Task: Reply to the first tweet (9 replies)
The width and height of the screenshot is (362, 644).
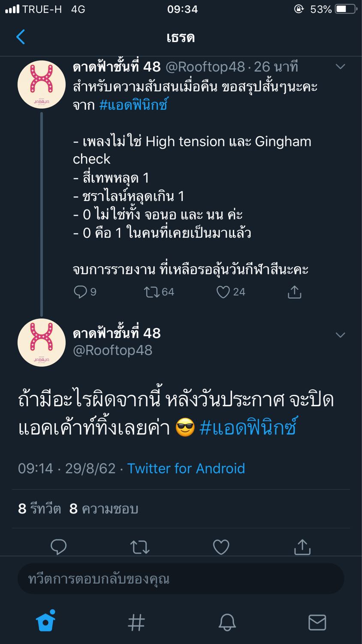Action: (x=80, y=292)
